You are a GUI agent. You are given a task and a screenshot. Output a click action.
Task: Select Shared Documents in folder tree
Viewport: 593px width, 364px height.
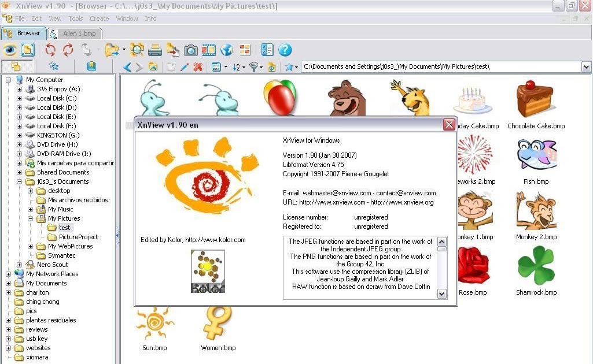click(x=63, y=172)
